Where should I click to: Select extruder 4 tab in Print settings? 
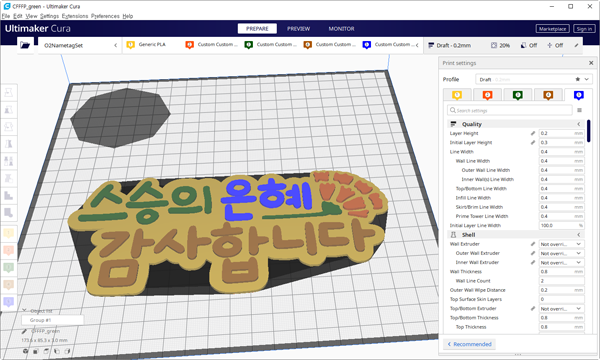(548, 94)
